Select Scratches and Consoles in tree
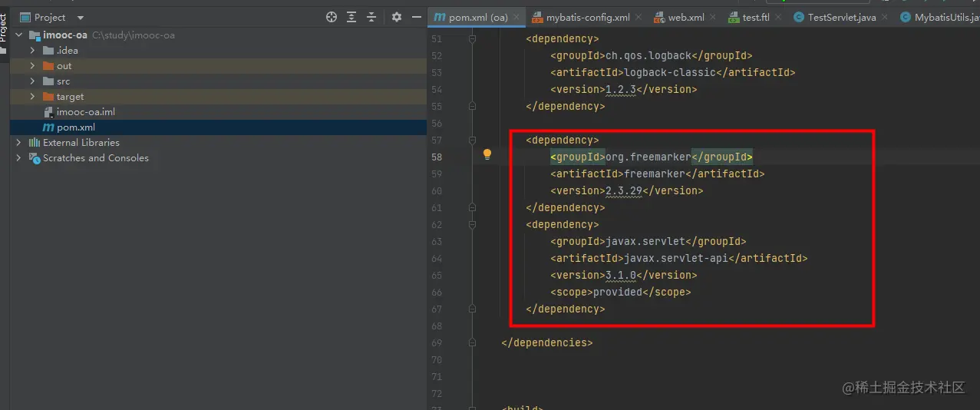 [218, 158]
